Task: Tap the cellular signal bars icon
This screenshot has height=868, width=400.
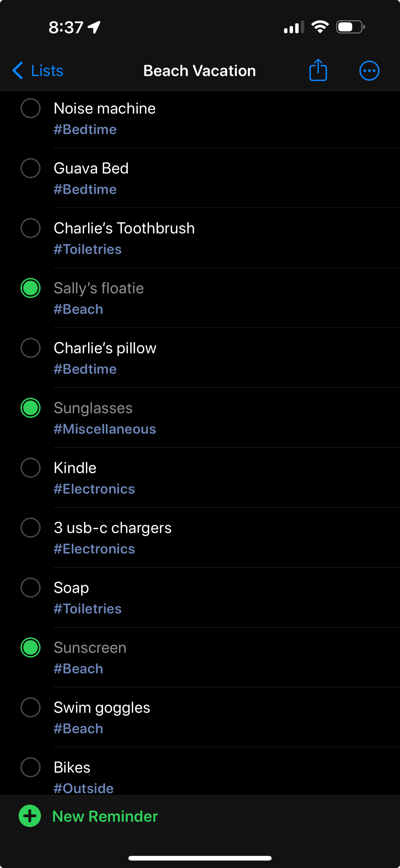Action: tap(294, 27)
